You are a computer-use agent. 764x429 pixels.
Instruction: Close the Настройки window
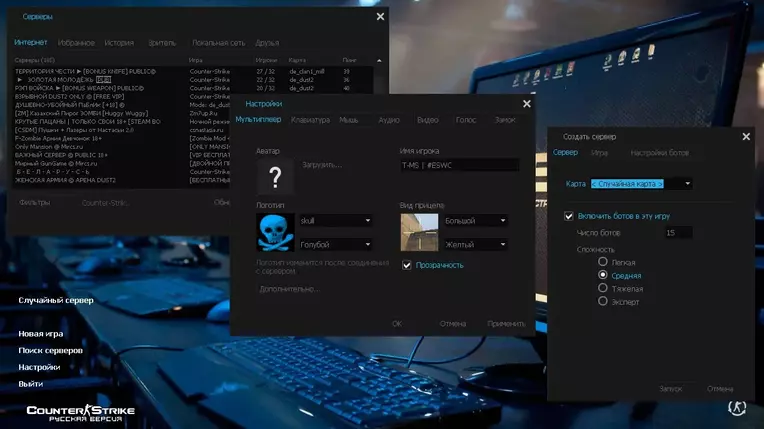[x=527, y=104]
